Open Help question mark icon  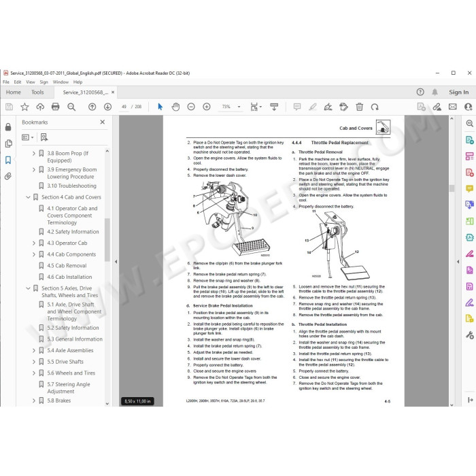[x=420, y=92]
